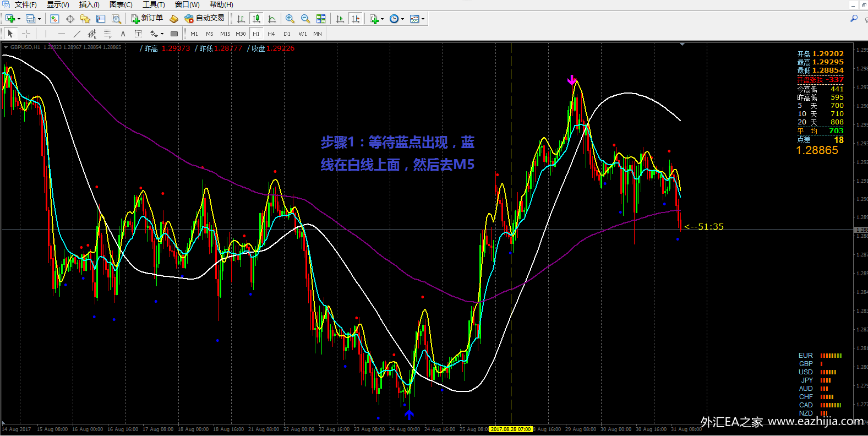The width and height of the screenshot is (868, 436).
Task: Activate the crosshair cursor mode
Action: point(26,34)
